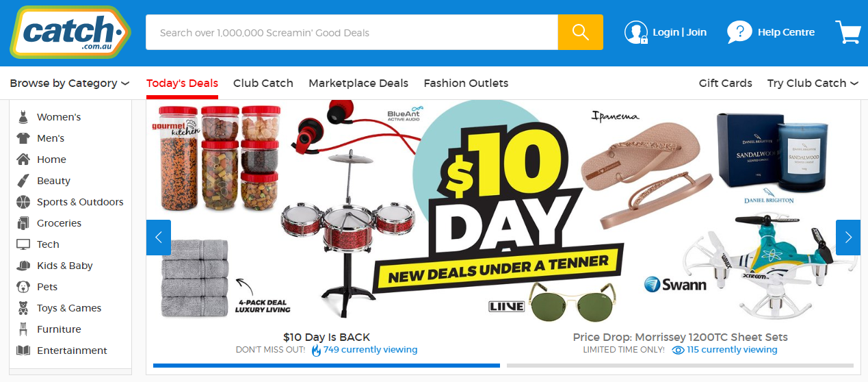Open the Pets dog icon category
The height and width of the screenshot is (382, 868).
pyautogui.click(x=23, y=287)
